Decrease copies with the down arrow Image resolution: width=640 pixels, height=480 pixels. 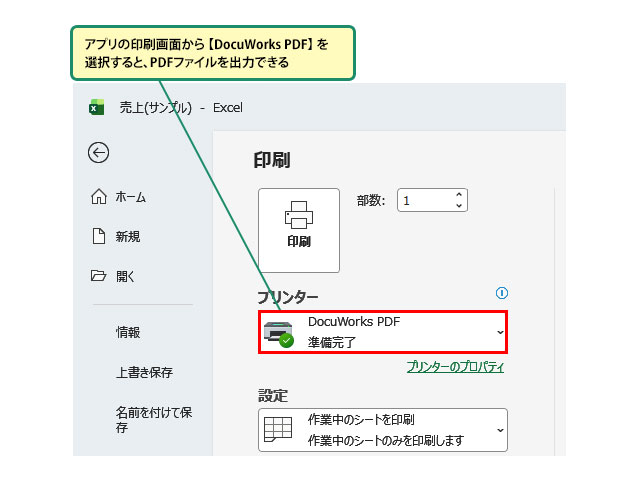click(459, 205)
